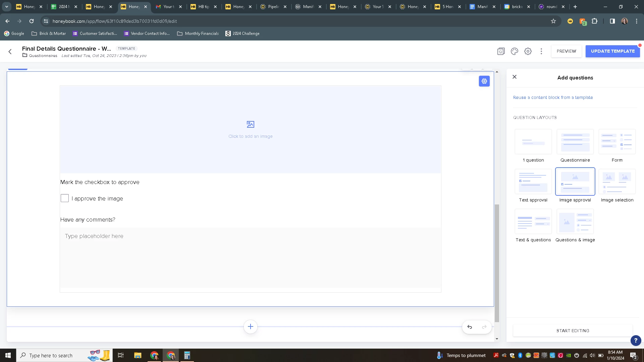Open the Monthly Financials bookmark folder
Viewport: 644px width, 362px height.
198,34
